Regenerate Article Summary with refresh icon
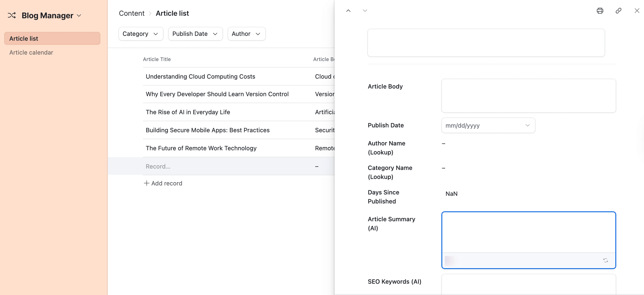The width and height of the screenshot is (644, 295). (605, 260)
